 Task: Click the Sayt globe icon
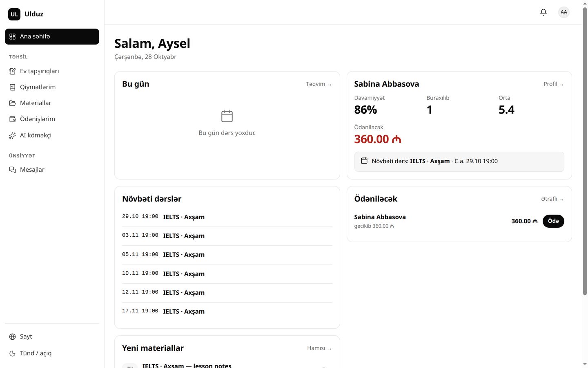point(13,337)
